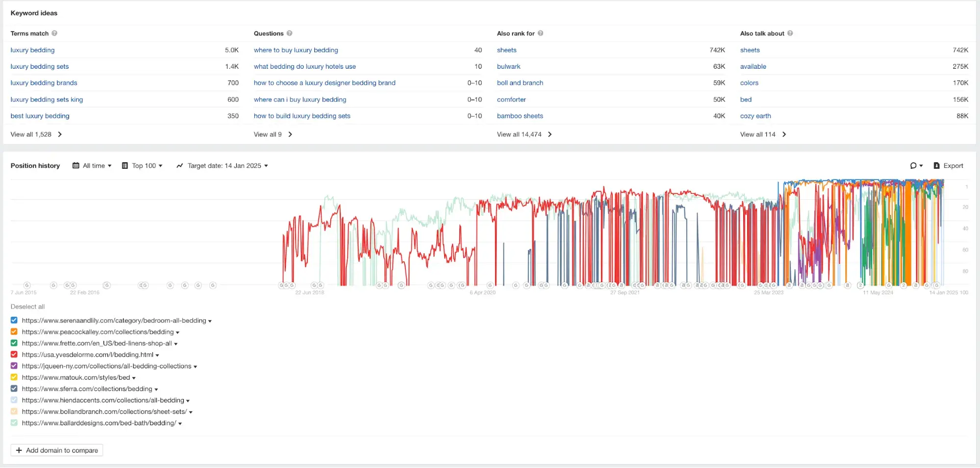Open the bulwark keyword

click(x=508, y=67)
